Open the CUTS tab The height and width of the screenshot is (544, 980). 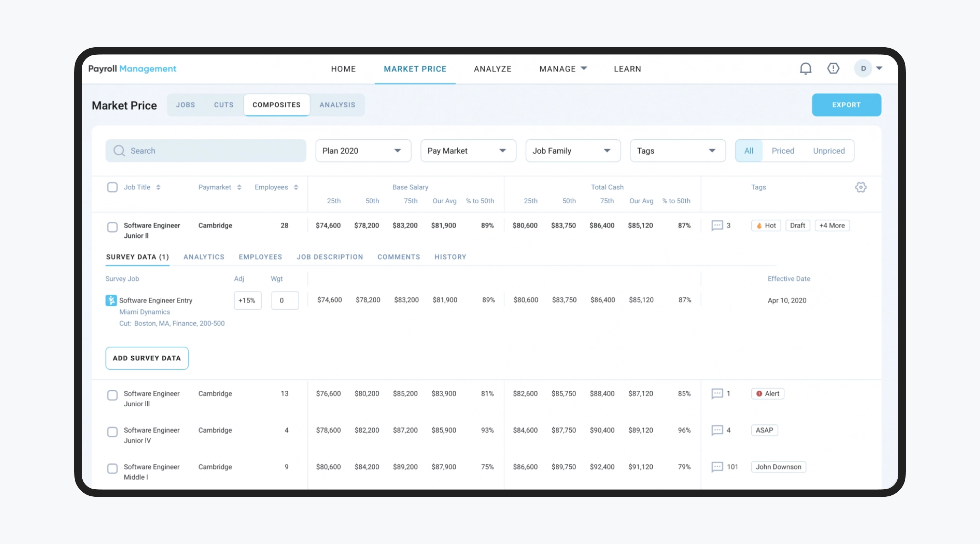pos(223,105)
